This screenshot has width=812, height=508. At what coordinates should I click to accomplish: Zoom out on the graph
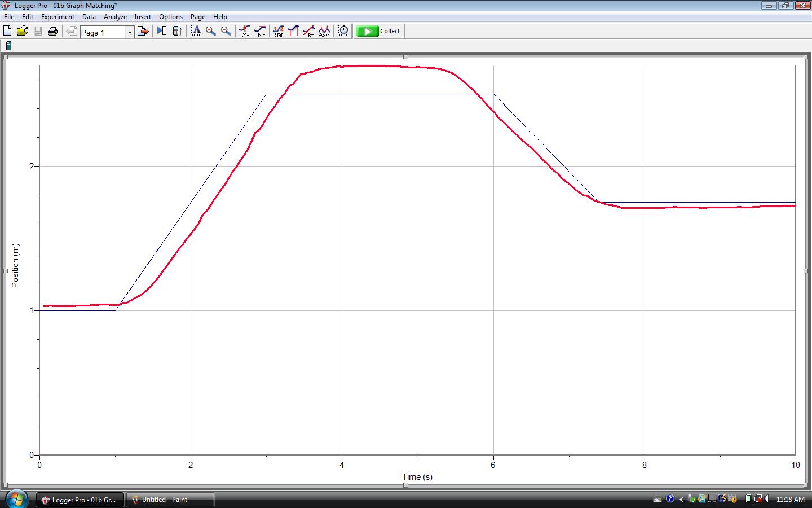pos(225,31)
